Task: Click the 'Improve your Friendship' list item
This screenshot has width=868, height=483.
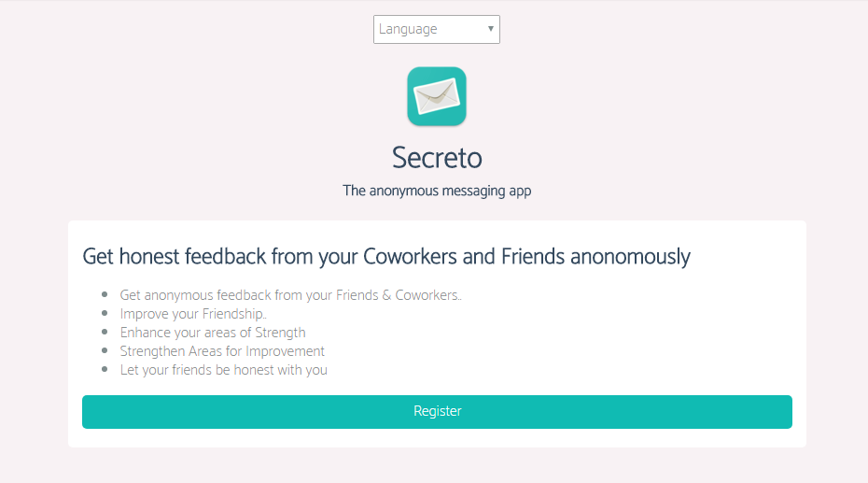Action: (193, 314)
